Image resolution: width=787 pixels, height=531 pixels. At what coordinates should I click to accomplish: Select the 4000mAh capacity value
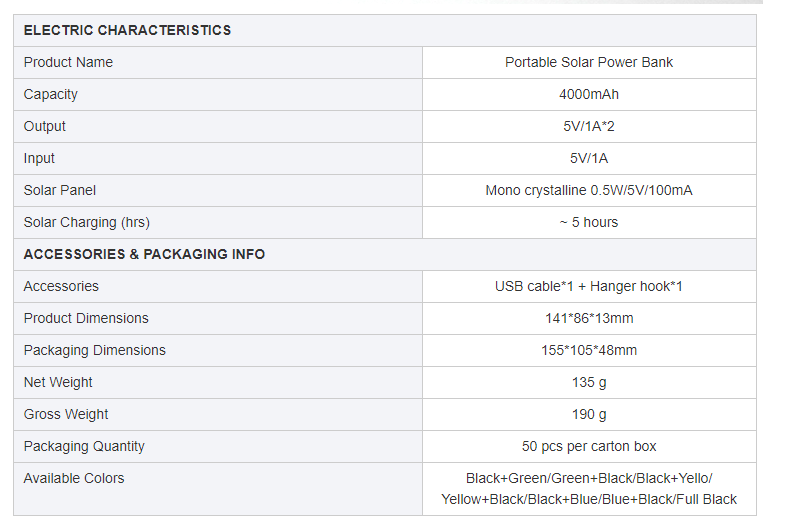click(589, 94)
